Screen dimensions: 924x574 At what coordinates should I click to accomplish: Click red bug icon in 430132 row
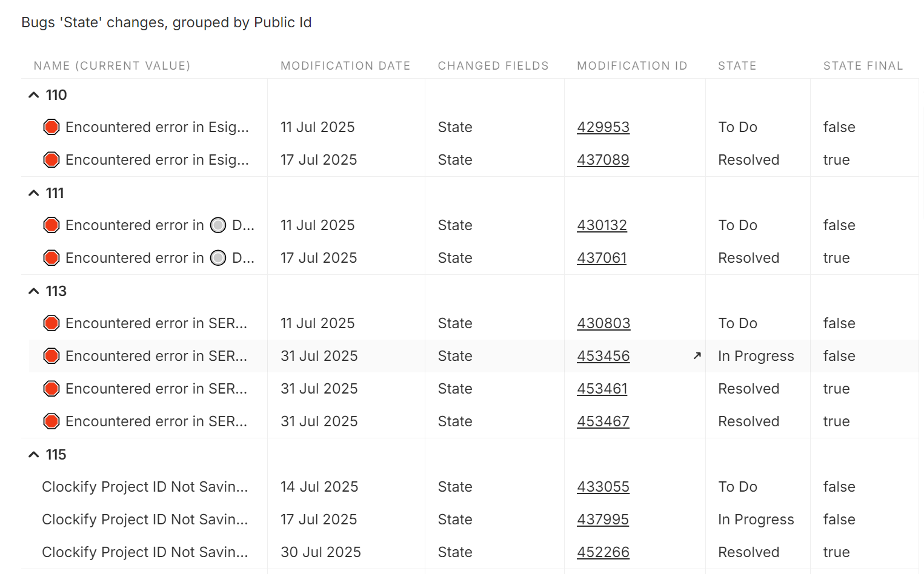click(52, 225)
